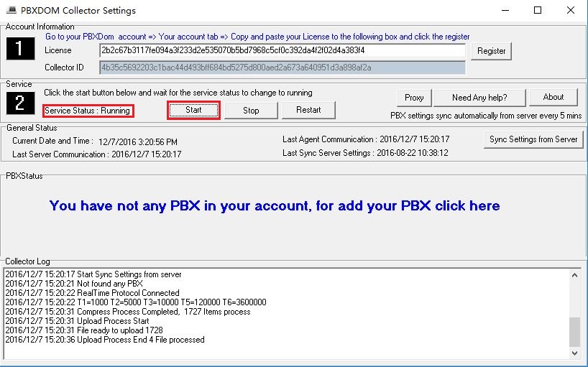Click the Last Server Communication value
588x367 pixels.
click(x=147, y=154)
